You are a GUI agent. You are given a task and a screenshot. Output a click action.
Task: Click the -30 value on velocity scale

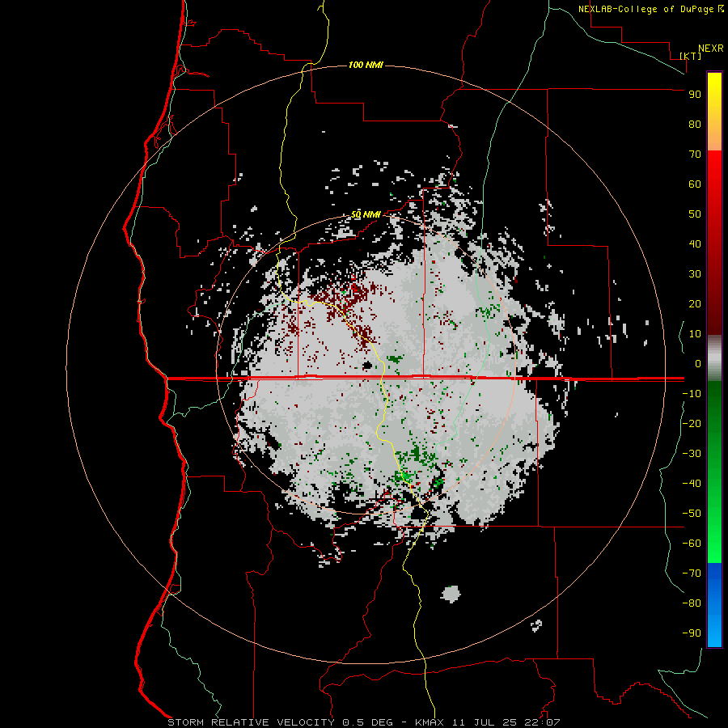pyautogui.click(x=692, y=454)
